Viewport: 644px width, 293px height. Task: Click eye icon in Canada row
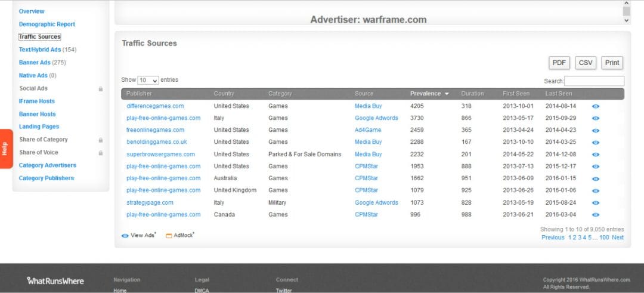(x=596, y=215)
